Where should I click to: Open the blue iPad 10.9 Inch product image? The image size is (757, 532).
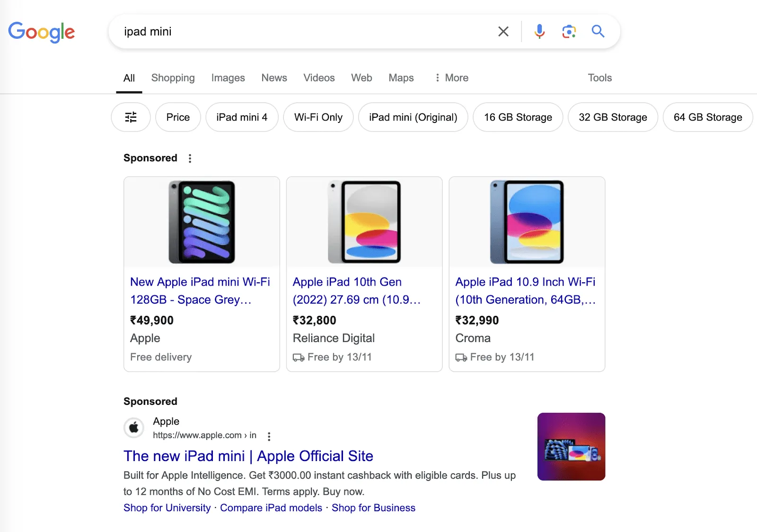(527, 222)
